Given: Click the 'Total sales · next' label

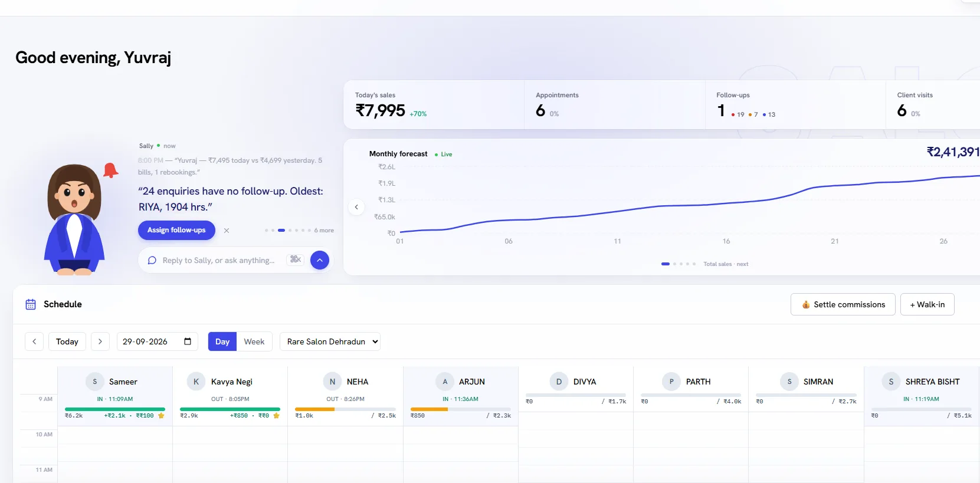Looking at the screenshot, I should 726,264.
